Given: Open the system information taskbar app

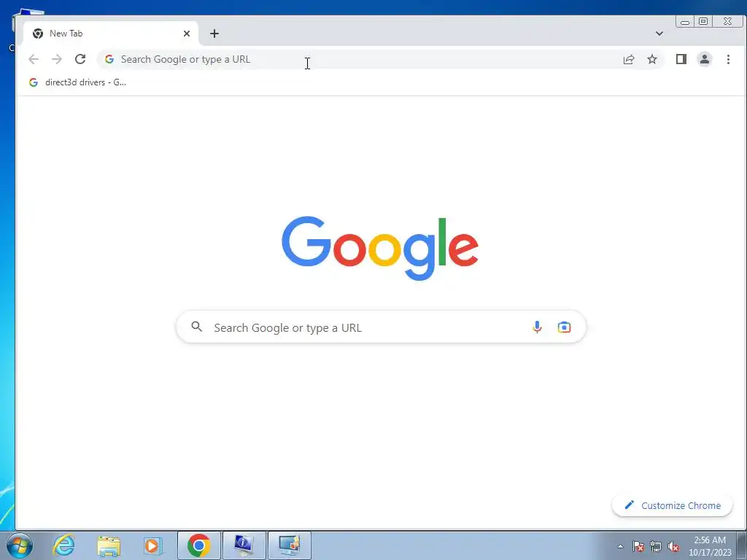Looking at the screenshot, I should click(244, 545).
